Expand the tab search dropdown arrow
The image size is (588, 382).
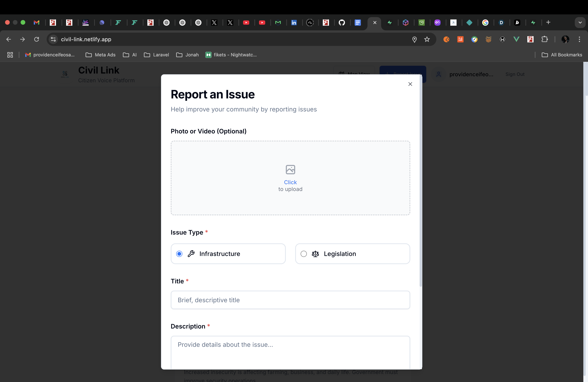click(580, 23)
